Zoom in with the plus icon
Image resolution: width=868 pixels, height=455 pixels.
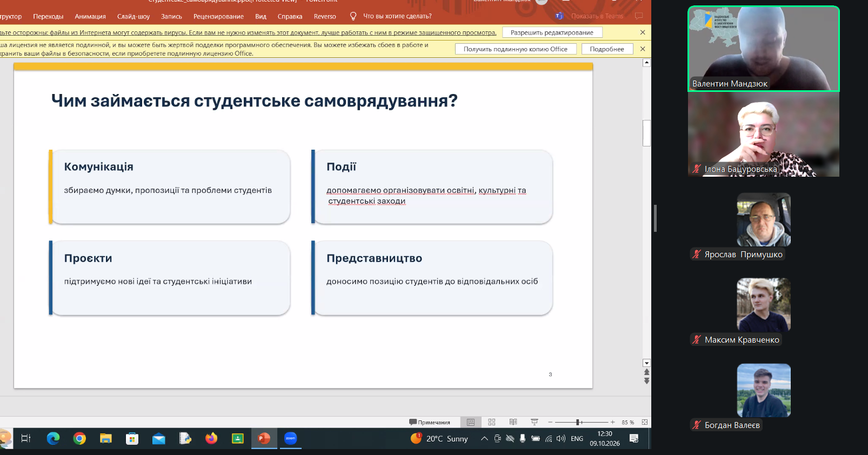tap(612, 422)
